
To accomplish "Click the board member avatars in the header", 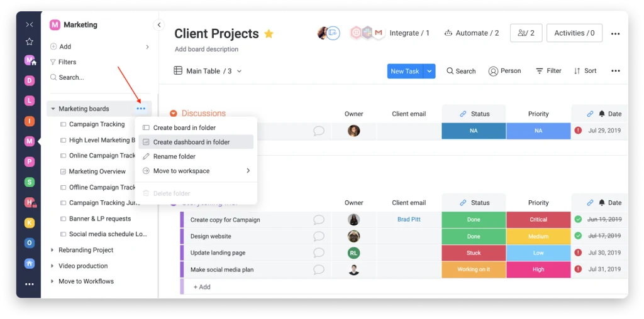I will (x=328, y=33).
